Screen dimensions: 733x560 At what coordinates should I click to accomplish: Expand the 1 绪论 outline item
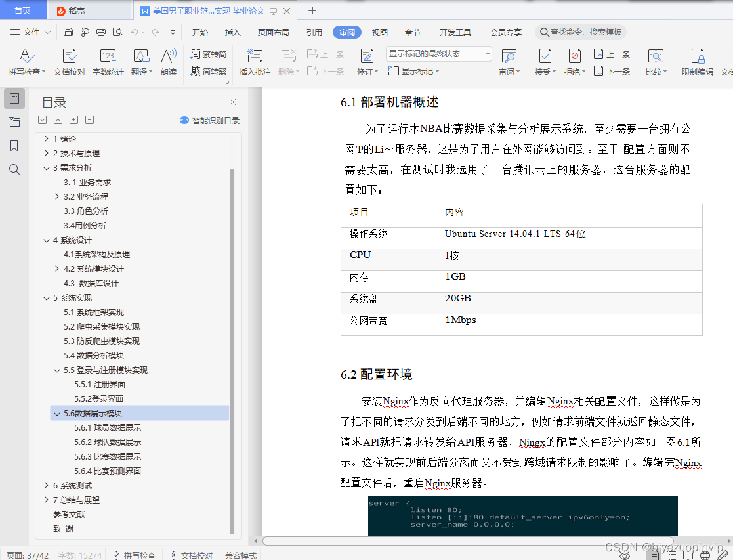[x=47, y=139]
